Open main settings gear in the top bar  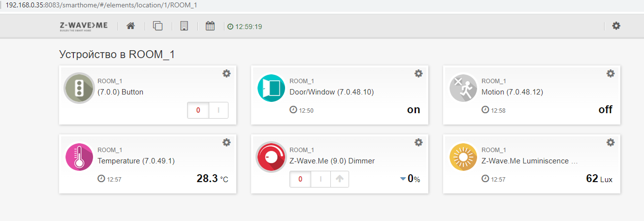tap(616, 26)
